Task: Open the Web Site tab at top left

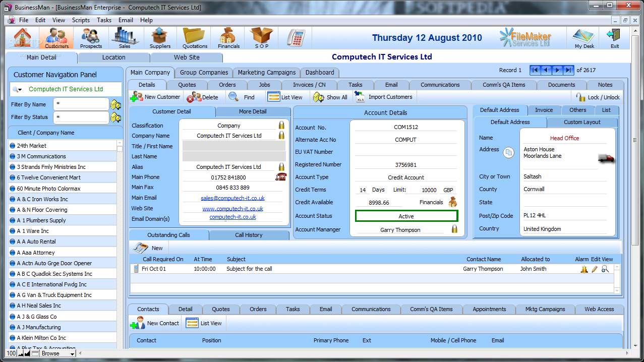Action: 187,57
